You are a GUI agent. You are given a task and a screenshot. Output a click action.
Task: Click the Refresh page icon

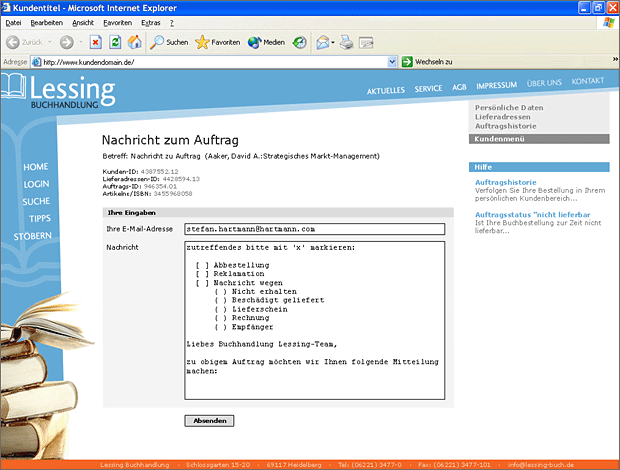pos(115,42)
